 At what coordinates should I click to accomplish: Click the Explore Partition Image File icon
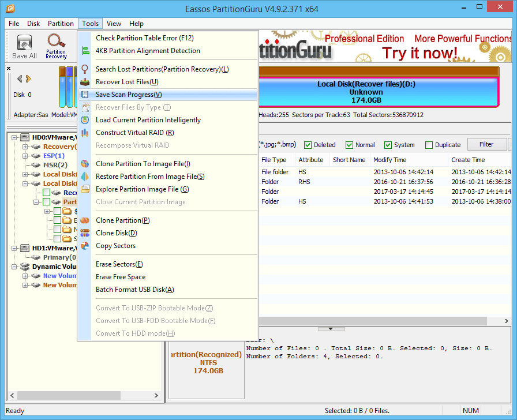[85, 189]
